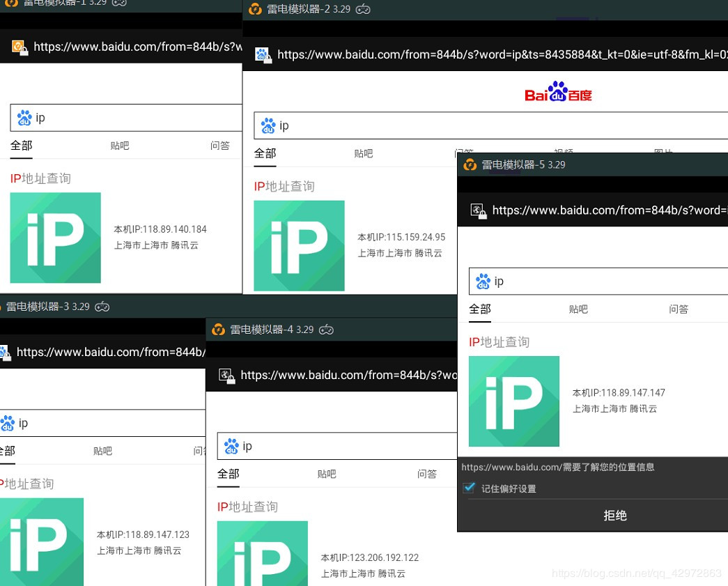
Task: Focus the URL address text in 雷电模拟器-1
Action: pos(138,47)
